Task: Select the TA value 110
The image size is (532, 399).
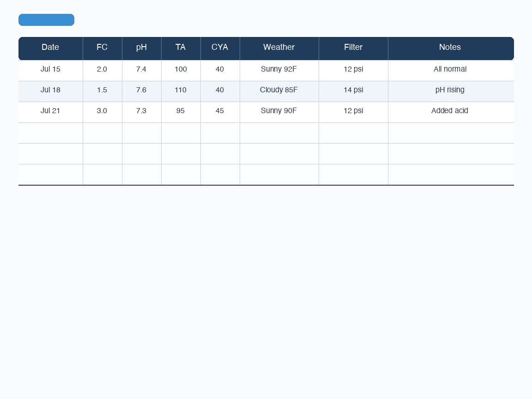Action: [x=181, y=91]
